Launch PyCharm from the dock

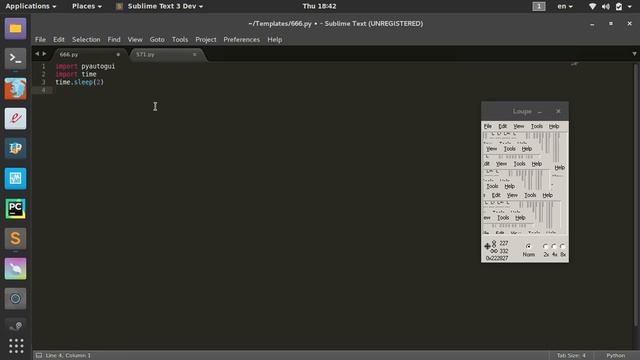coord(16,209)
